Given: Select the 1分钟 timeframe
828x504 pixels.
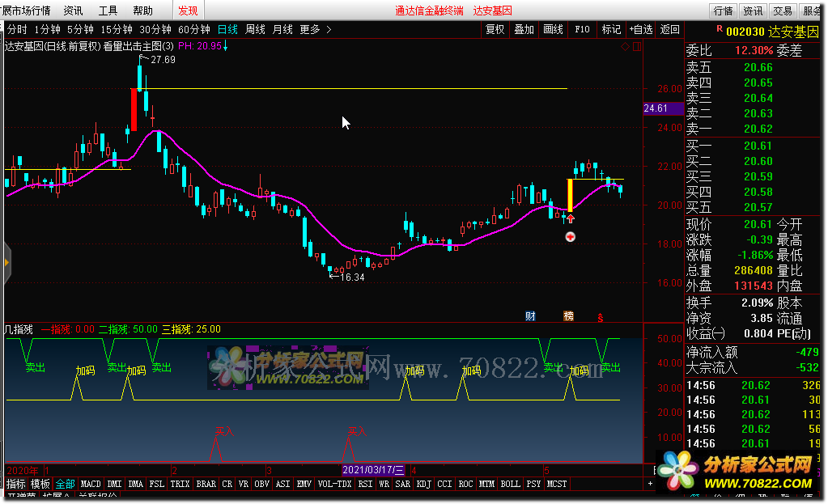Looking at the screenshot, I should point(47,30).
